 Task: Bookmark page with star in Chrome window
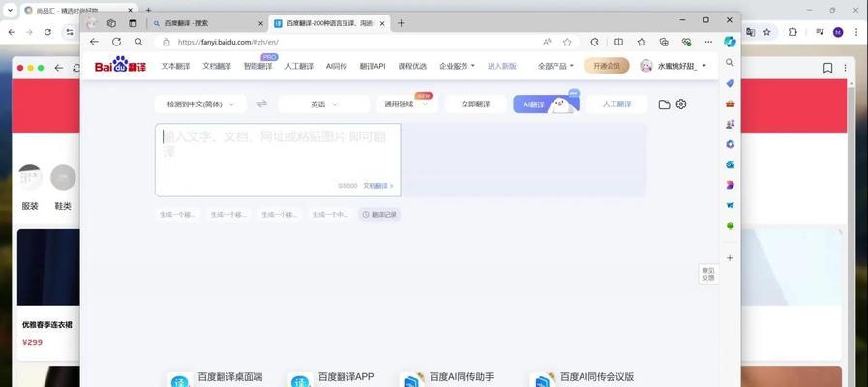click(766, 32)
